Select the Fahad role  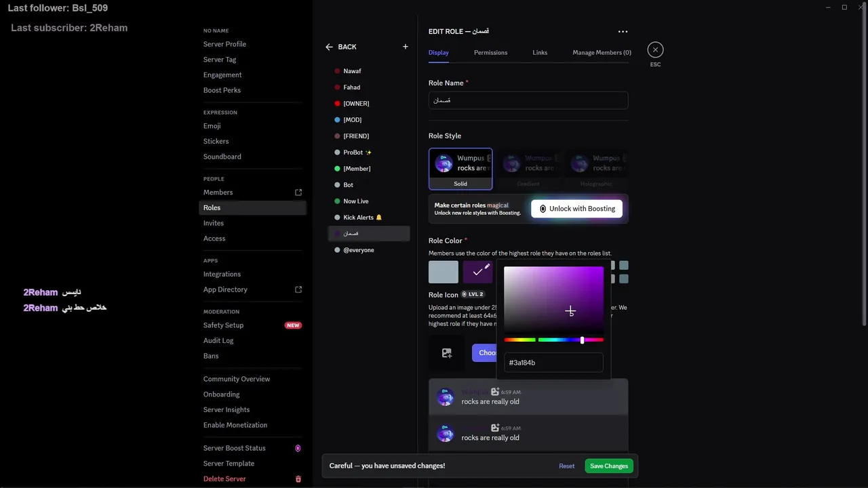coord(369,87)
